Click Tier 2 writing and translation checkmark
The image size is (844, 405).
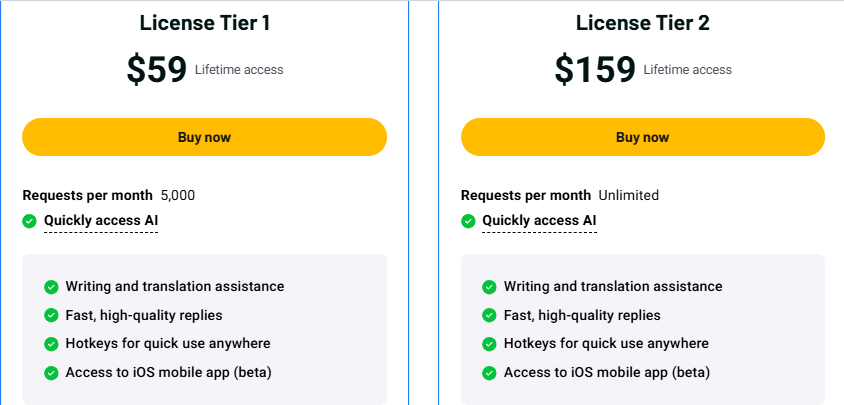tap(489, 287)
